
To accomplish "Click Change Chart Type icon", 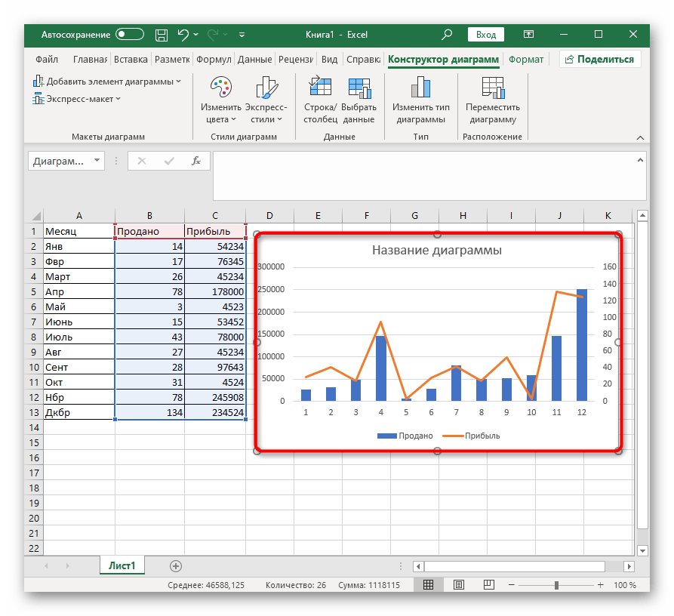I will click(x=420, y=89).
